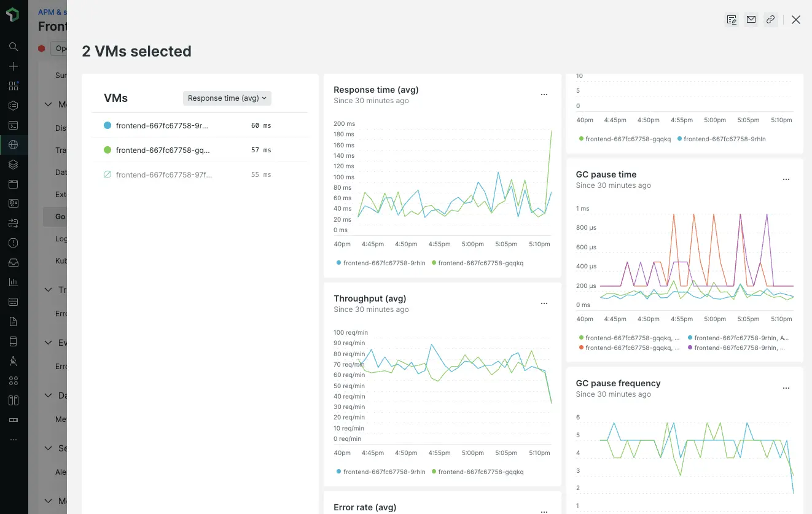Copy the permalink using the link icon

pos(771,20)
